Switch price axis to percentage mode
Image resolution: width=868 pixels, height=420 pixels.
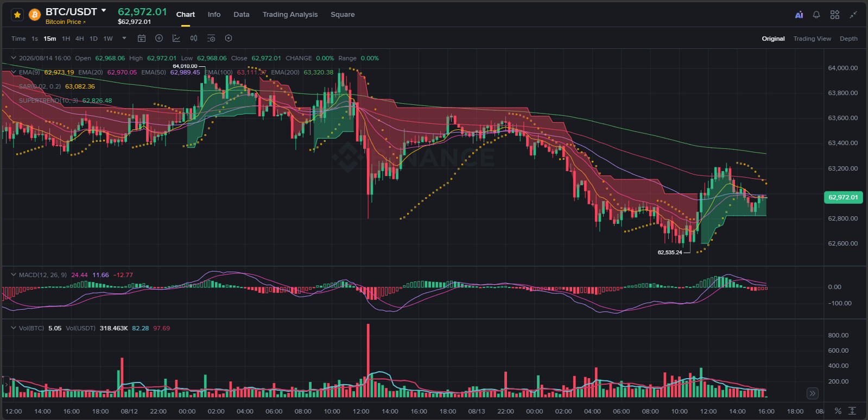838,411
